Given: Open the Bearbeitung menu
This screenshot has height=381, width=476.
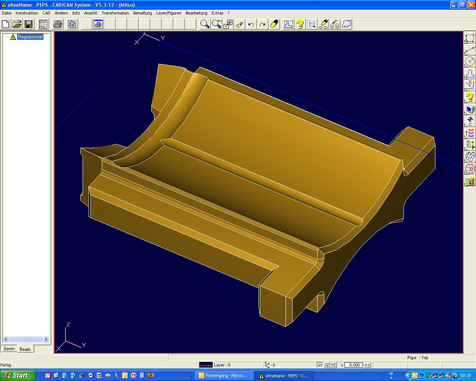Looking at the screenshot, I should click(x=196, y=13).
